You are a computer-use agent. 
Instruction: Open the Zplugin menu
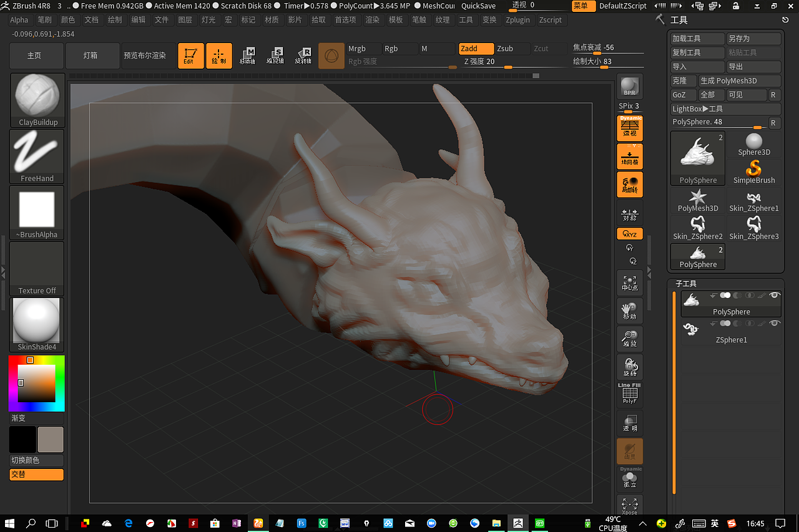pyautogui.click(x=518, y=19)
